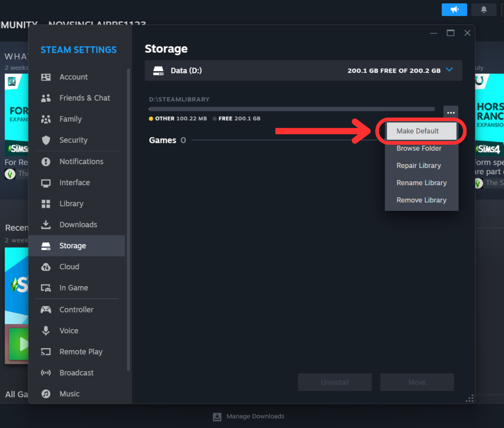This screenshot has width=504, height=428.
Task: Toggle the three-dots library options button
Action: coord(451,113)
